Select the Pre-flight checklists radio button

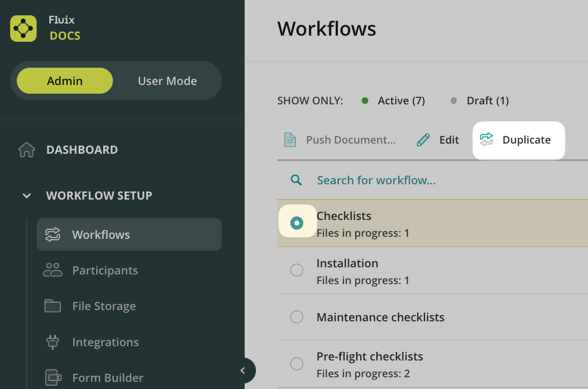coord(297,364)
